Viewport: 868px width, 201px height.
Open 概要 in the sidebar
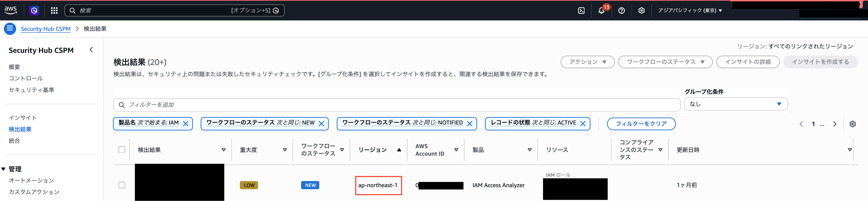point(15,67)
